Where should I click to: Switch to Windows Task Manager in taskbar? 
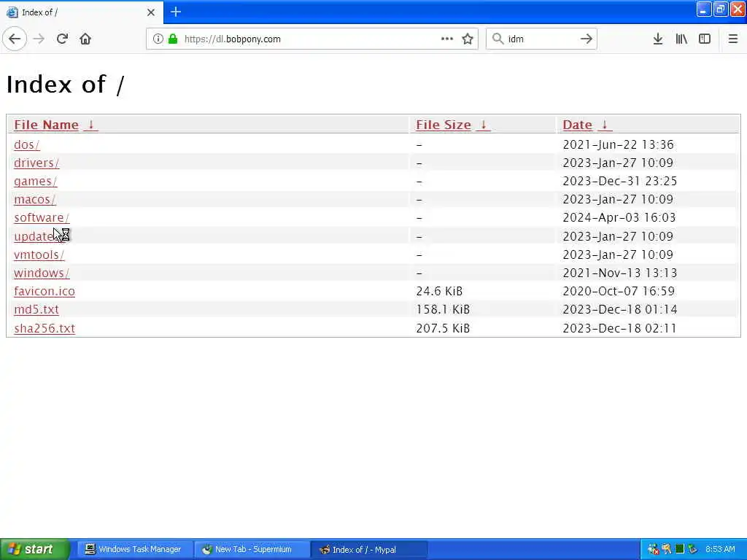(133, 550)
